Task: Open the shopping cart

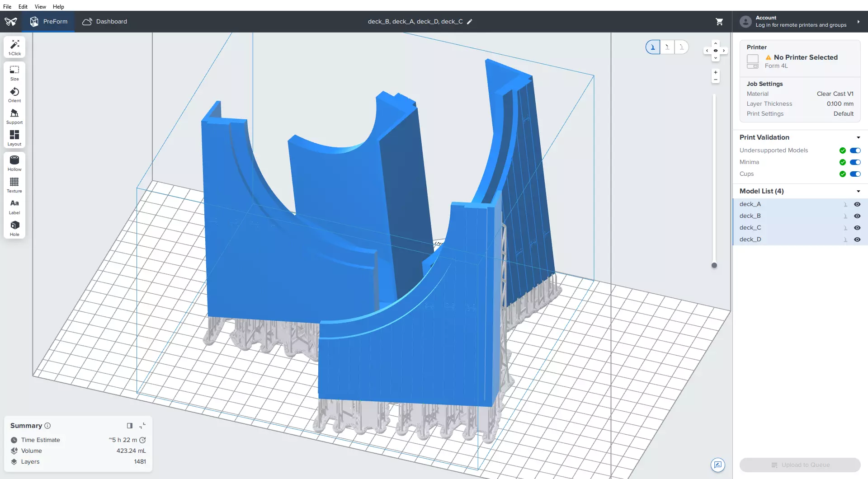Action: pyautogui.click(x=719, y=22)
